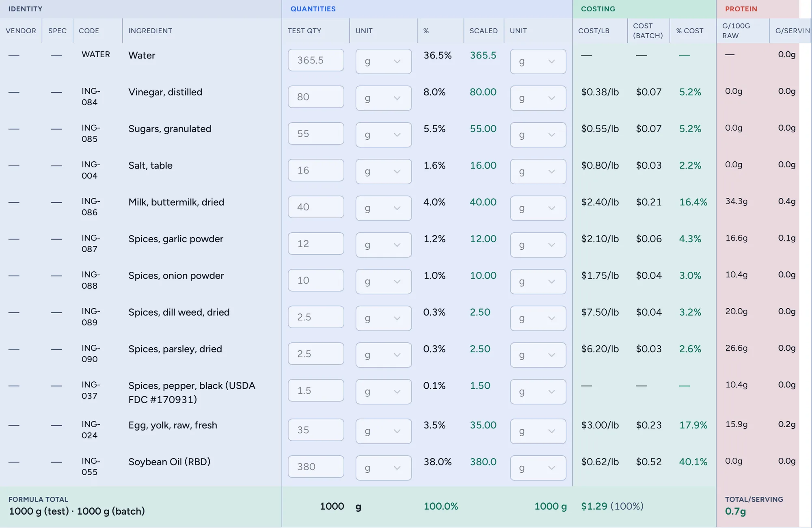
Task: Edit the egg yolk test quantity 35
Action: coord(316,430)
